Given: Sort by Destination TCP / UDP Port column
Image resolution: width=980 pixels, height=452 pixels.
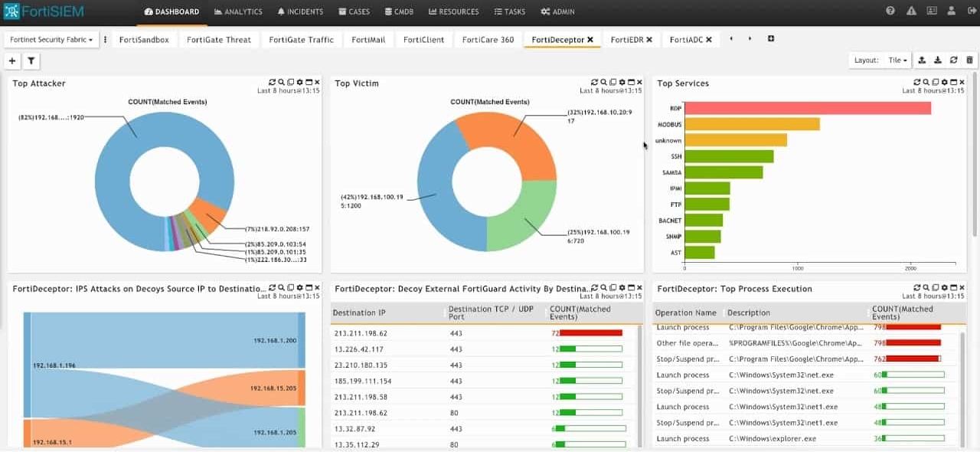Looking at the screenshot, I should point(495,313).
